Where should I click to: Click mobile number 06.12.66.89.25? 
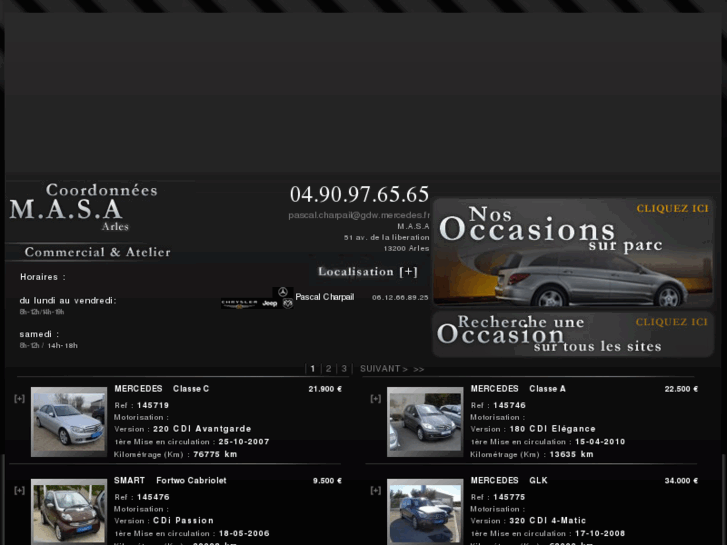click(x=400, y=298)
